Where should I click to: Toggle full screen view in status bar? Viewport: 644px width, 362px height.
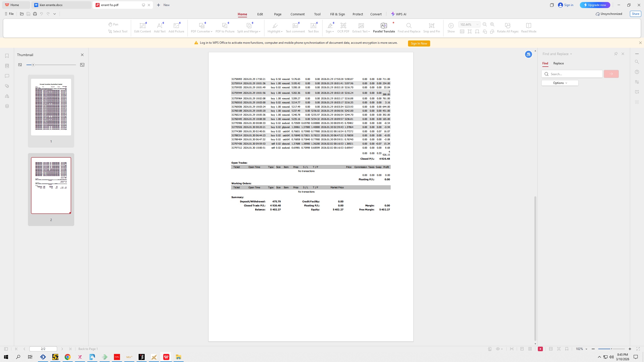pos(638,349)
